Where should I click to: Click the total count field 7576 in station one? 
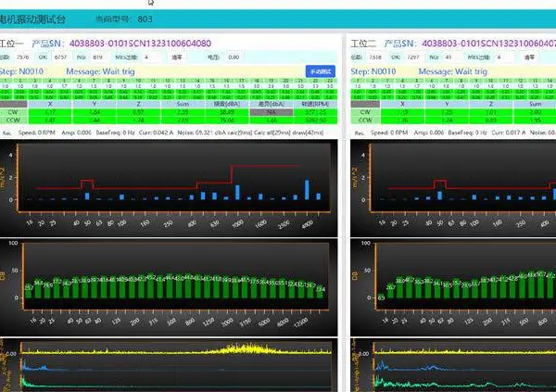pos(23,57)
